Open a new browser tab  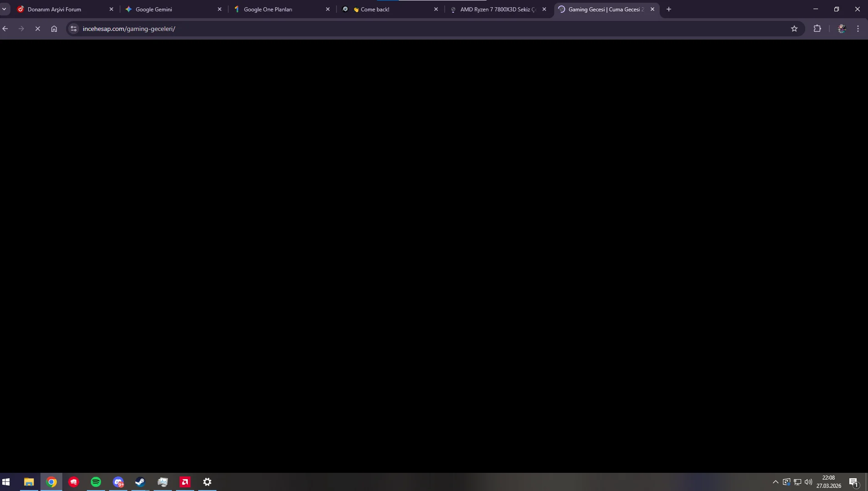click(669, 9)
